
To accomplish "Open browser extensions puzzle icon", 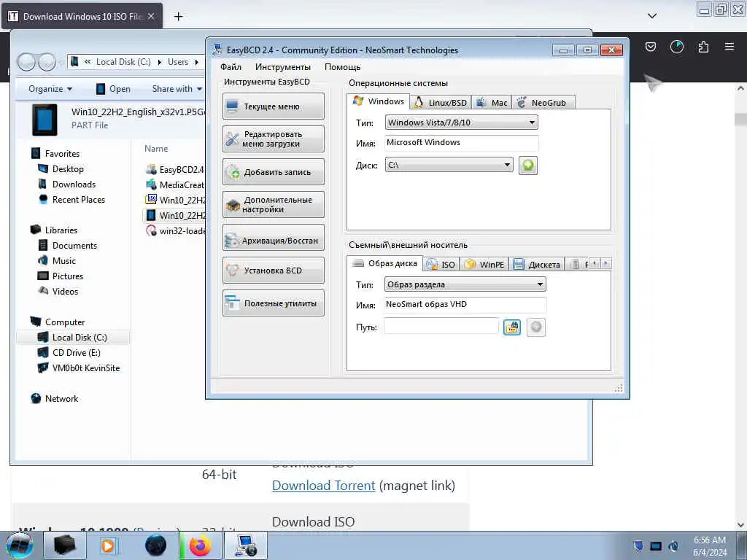I will pyautogui.click(x=703, y=47).
